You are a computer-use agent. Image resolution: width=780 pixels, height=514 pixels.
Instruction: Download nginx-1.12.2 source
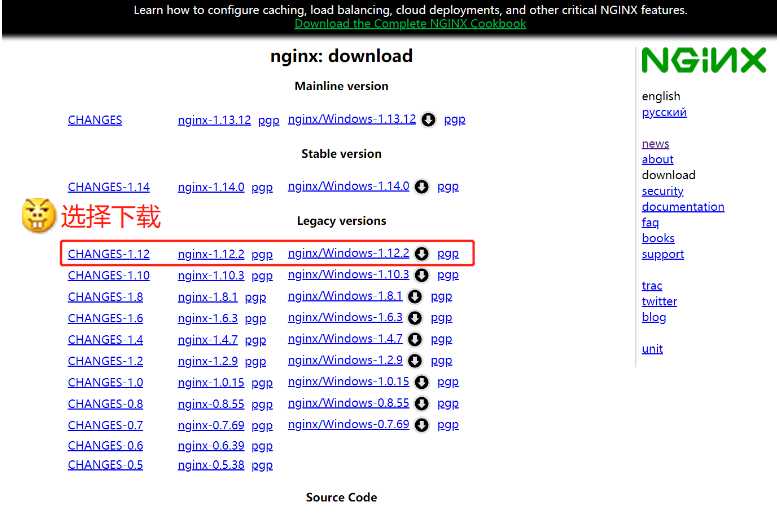[x=211, y=254]
